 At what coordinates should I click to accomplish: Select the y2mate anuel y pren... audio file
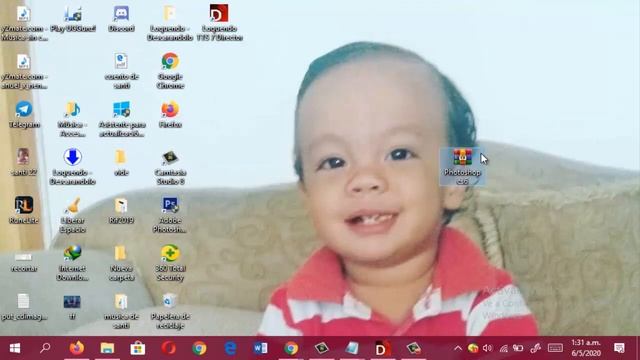pyautogui.click(x=24, y=71)
